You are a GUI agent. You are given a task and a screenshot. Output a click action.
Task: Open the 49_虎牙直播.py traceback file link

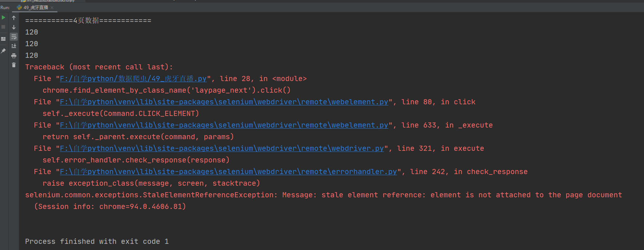133,79
